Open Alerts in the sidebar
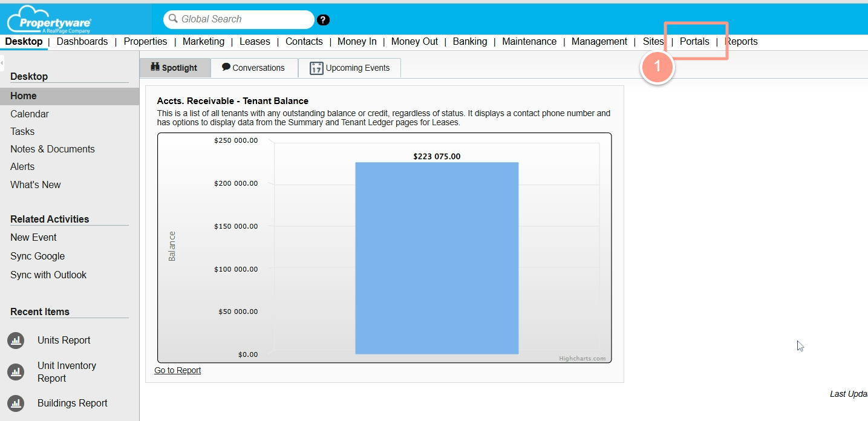Viewport: 868px width, 421px height. 22,166
